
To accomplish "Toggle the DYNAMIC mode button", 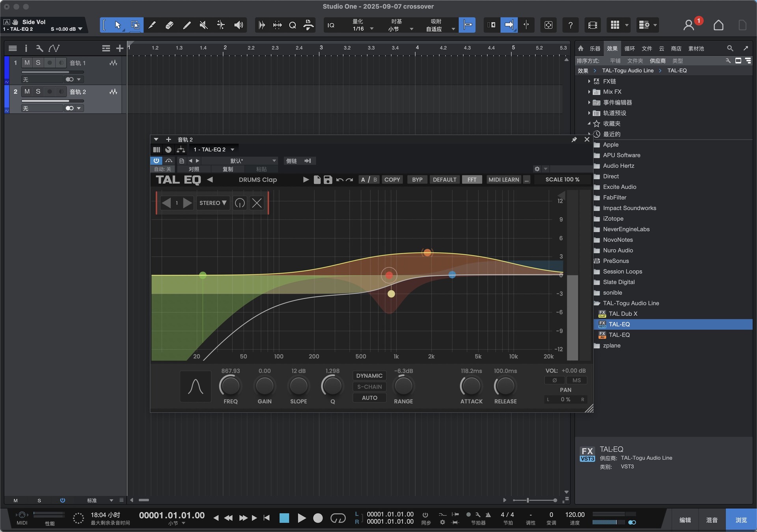I will tap(369, 376).
